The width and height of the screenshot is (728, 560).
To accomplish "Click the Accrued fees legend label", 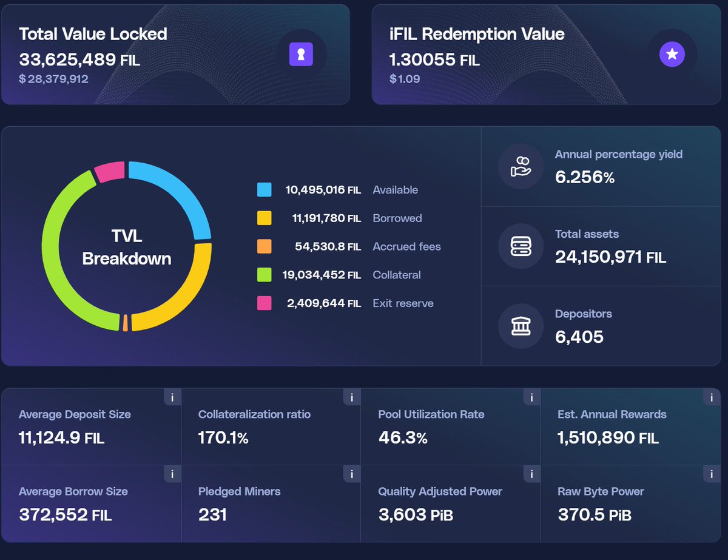I will (406, 247).
